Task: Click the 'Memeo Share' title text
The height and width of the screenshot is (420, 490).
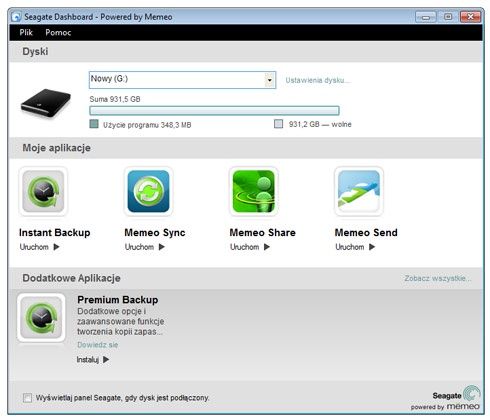Action: pos(262,232)
